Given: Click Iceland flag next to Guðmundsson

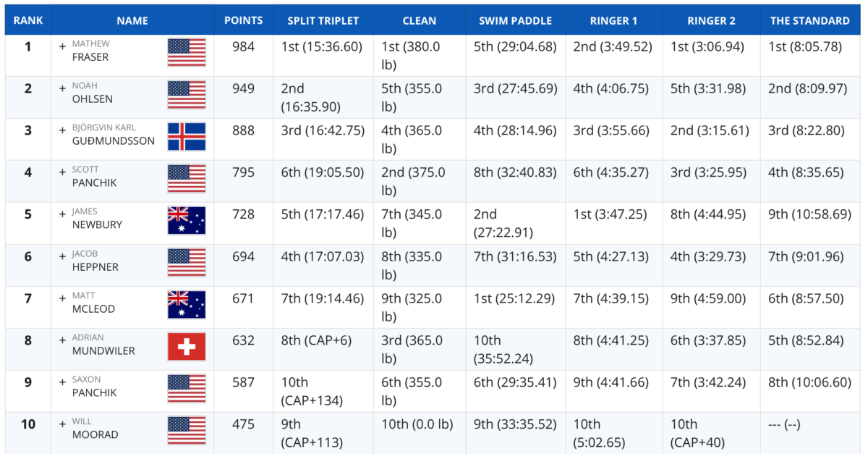Looking at the screenshot, I should tap(187, 137).
